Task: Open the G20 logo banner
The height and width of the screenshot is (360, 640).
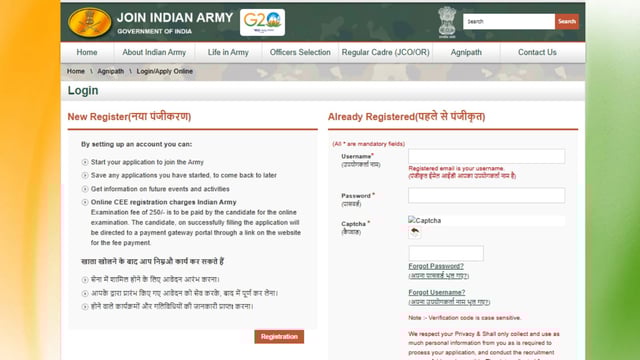Action: 262,22
